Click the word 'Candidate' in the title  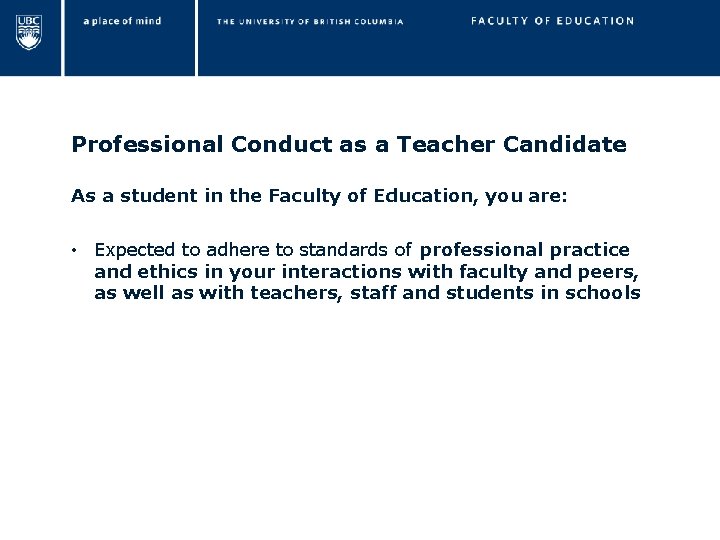565,144
